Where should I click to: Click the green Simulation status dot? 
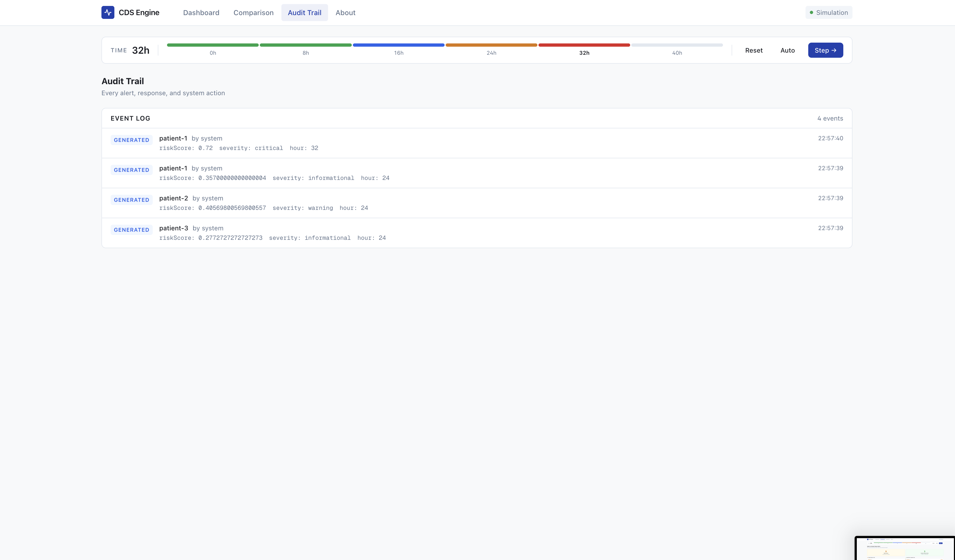point(811,12)
